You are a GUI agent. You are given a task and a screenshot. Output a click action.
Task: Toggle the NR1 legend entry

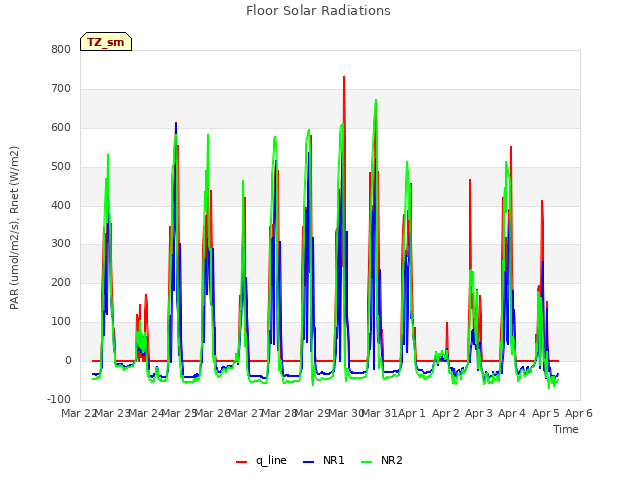point(324,460)
